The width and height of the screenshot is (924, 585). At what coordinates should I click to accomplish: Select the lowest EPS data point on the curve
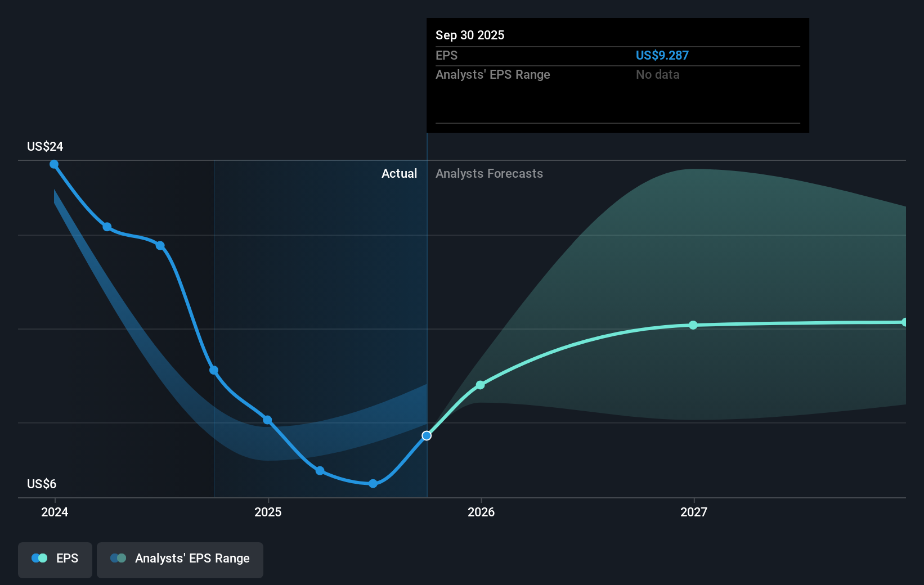coord(373,483)
